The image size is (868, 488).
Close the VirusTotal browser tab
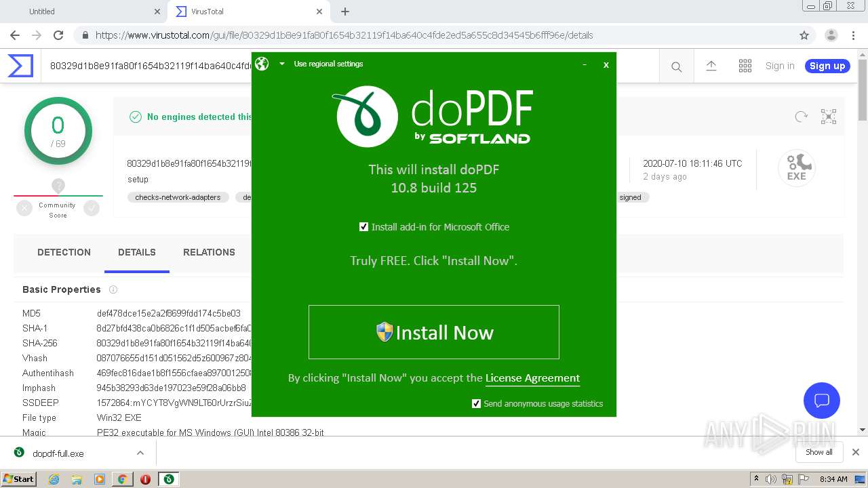319,12
